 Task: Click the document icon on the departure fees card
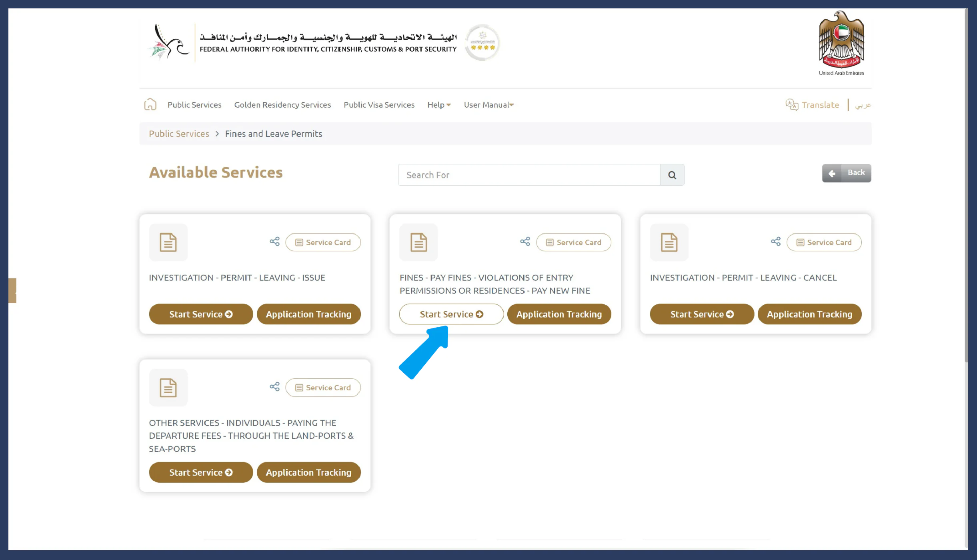pos(168,387)
